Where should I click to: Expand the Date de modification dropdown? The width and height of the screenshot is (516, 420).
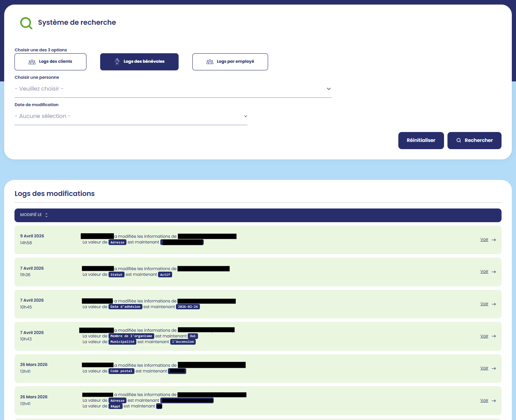click(x=131, y=116)
